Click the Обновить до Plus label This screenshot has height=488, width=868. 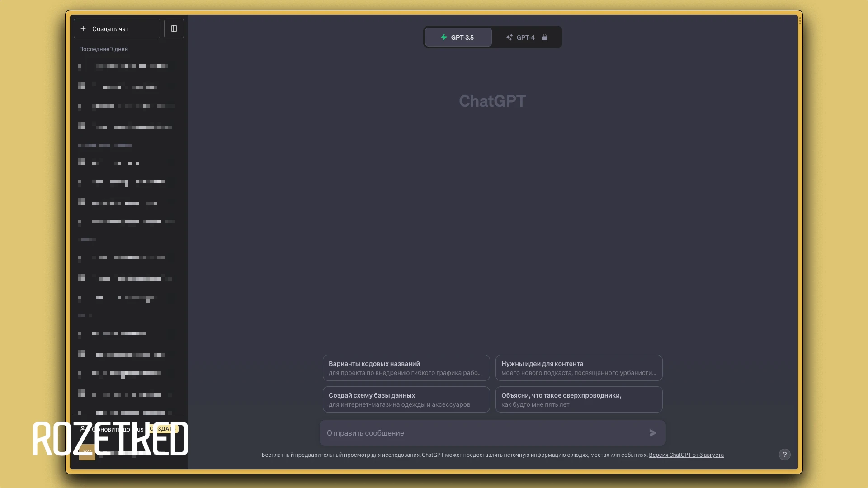click(118, 429)
